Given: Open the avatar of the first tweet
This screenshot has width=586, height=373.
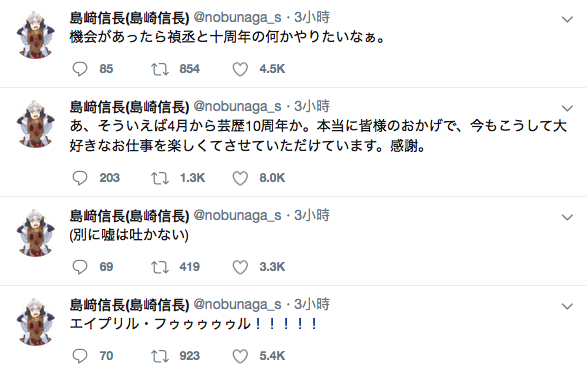Looking at the screenshot, I should pos(36,34).
